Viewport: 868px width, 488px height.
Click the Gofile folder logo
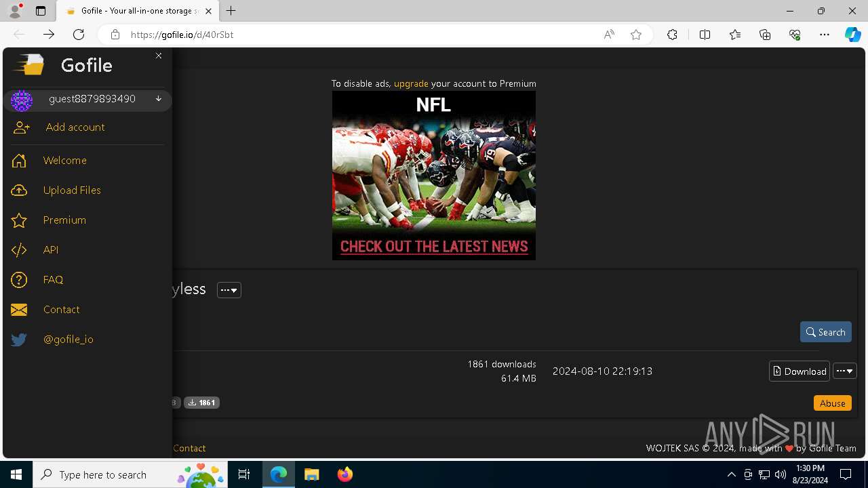tap(29, 64)
